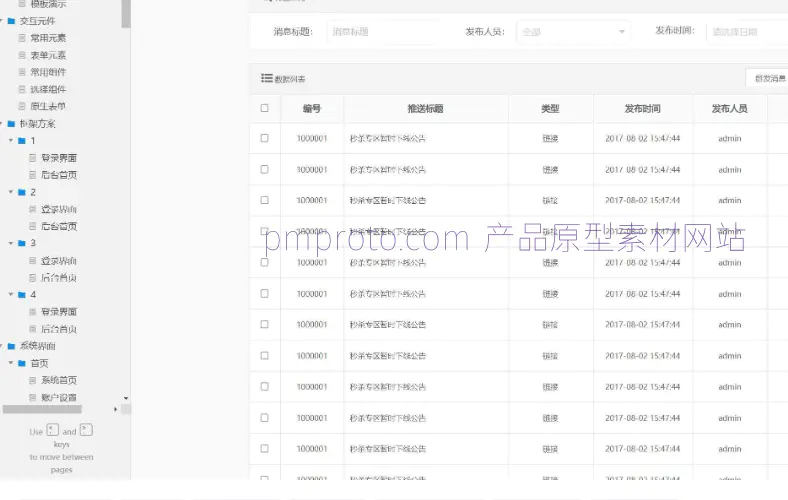Open the 原生表单 page in the sidebar

tap(48, 106)
